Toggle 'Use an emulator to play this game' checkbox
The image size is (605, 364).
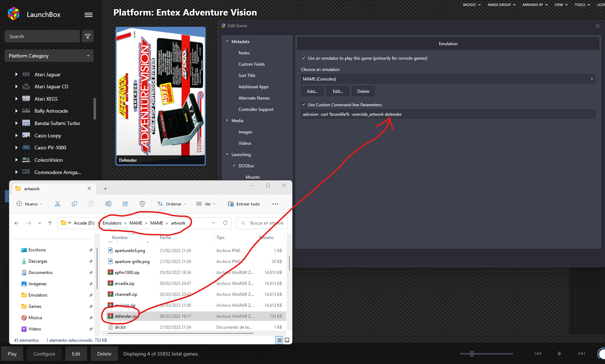point(304,58)
